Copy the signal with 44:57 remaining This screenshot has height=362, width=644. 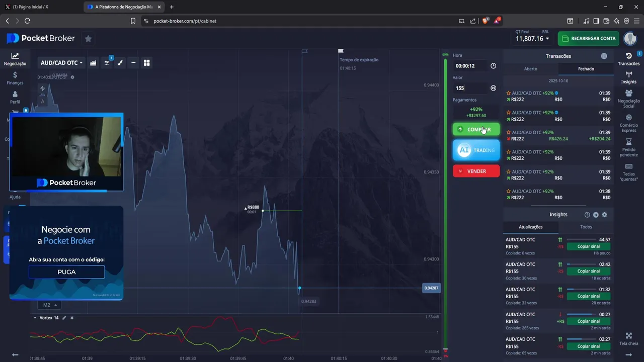[588, 246]
